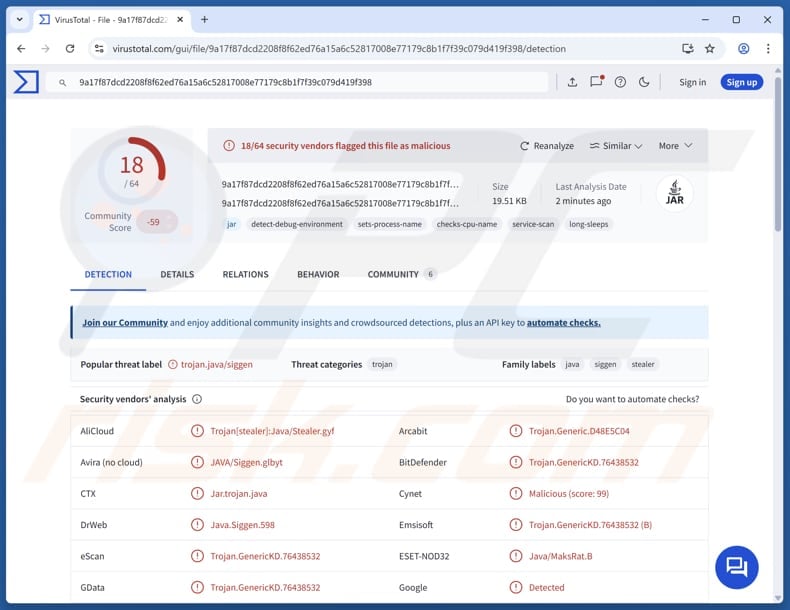Switch to the DETAILS tab
The width and height of the screenshot is (790, 610).
tap(177, 275)
